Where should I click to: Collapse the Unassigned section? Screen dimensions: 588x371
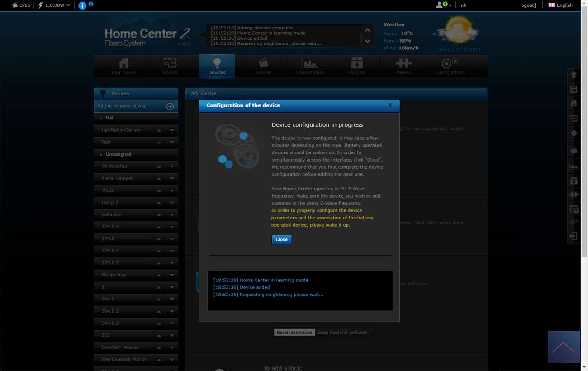(x=101, y=154)
